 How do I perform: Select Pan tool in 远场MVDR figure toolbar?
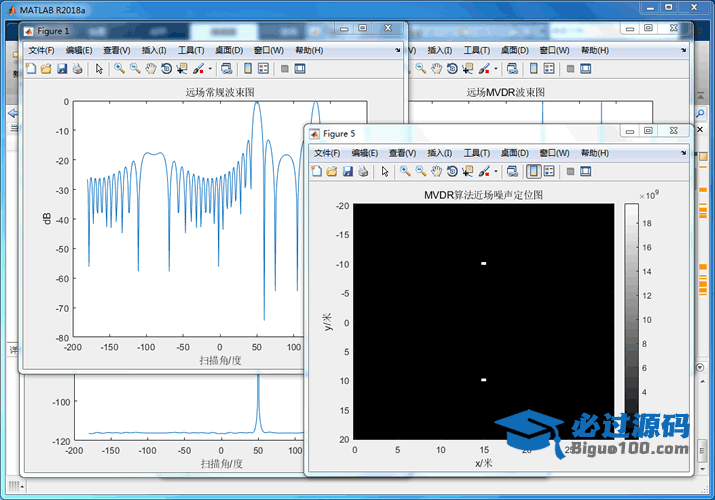(436, 69)
